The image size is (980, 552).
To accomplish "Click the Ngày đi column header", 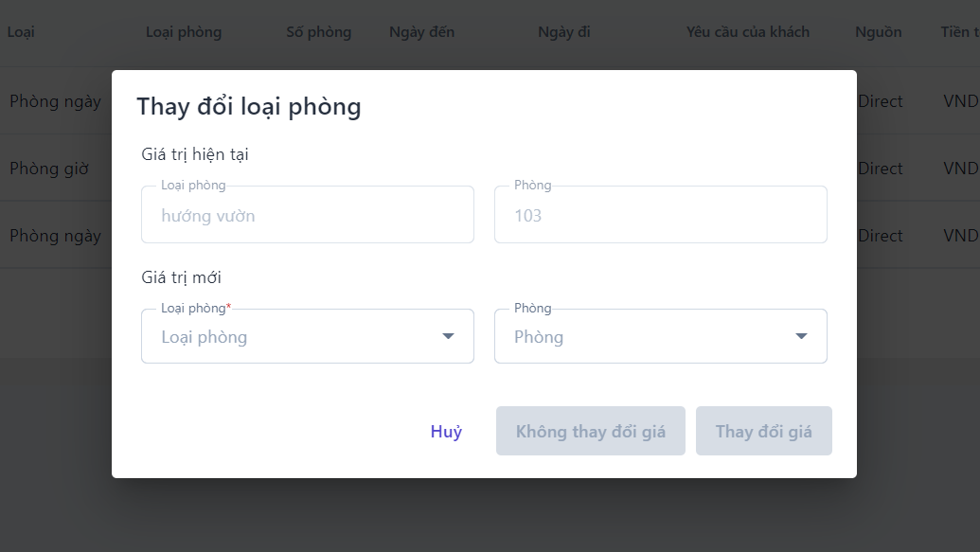I will (x=563, y=32).
